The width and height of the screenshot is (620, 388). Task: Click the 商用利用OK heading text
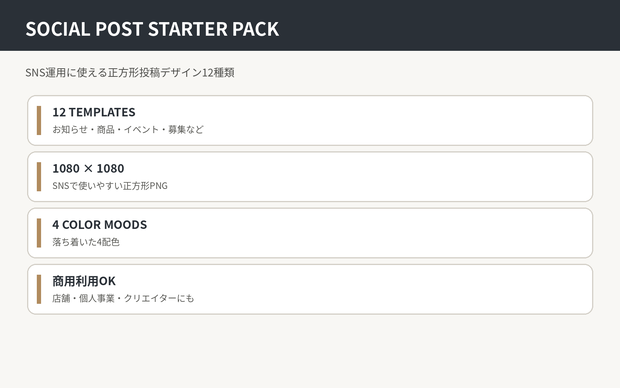pos(84,281)
